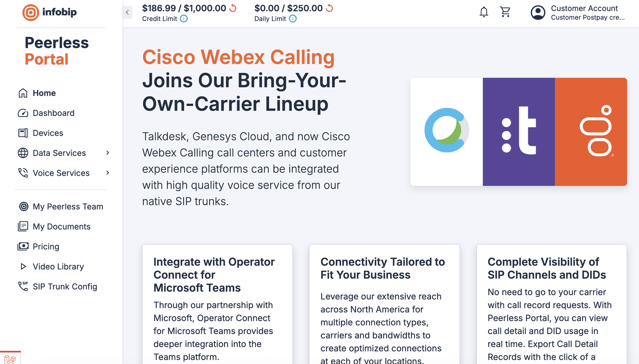
Task: Click the notifications bell icon
Action: point(484,12)
